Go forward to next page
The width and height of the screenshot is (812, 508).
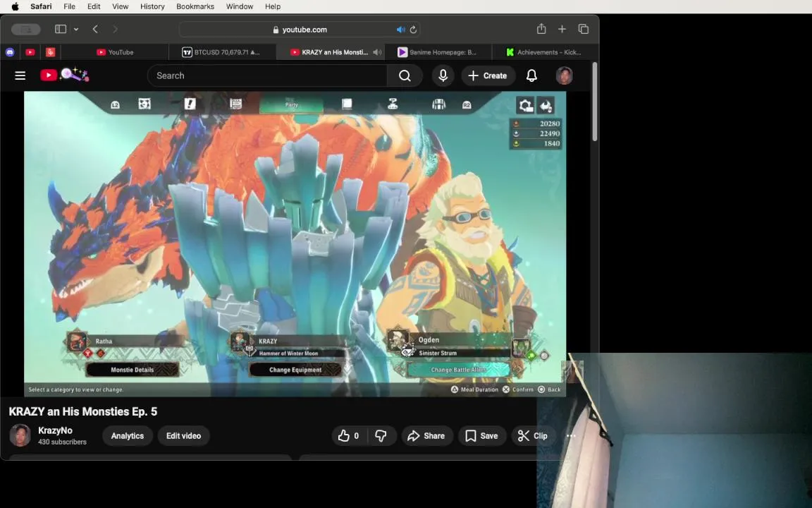pos(115,29)
